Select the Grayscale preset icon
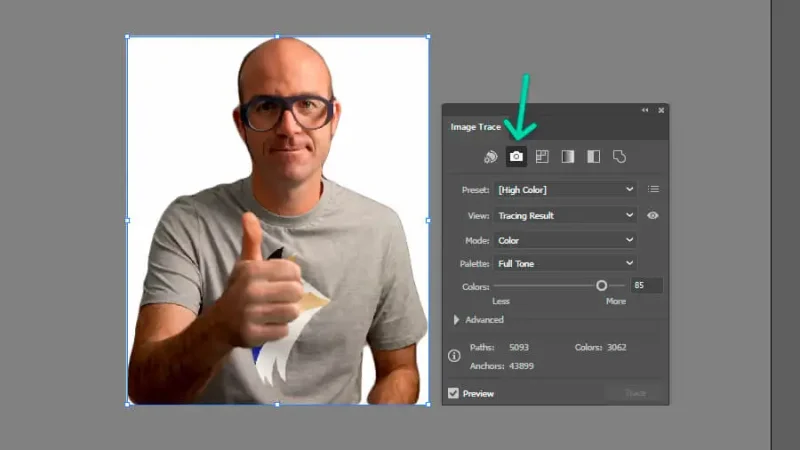The image size is (800, 450). pos(568,157)
